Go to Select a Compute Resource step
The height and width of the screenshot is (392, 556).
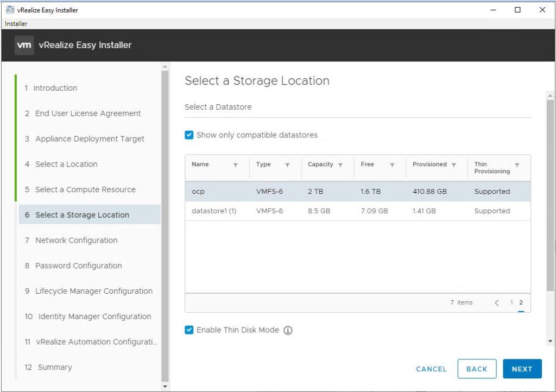point(85,189)
